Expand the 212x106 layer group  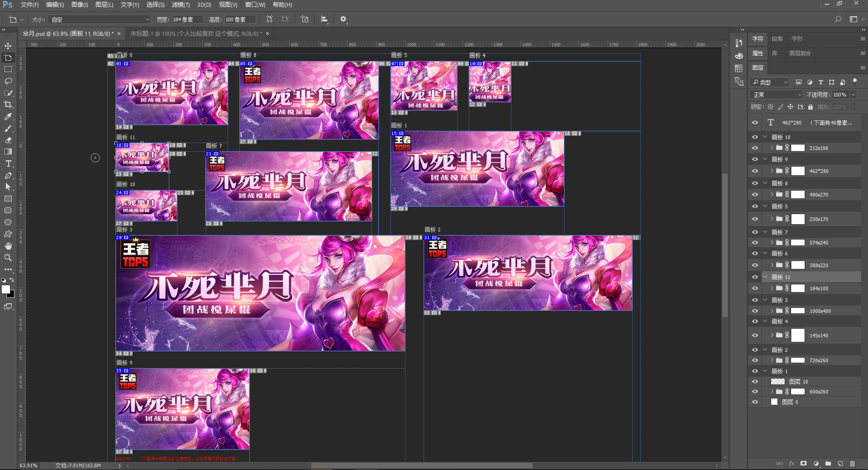[x=772, y=148]
